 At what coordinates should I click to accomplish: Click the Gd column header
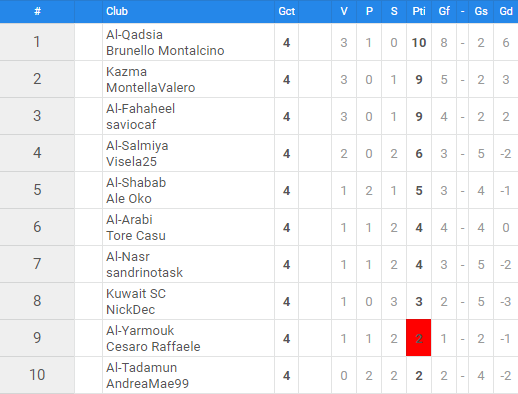tap(506, 11)
